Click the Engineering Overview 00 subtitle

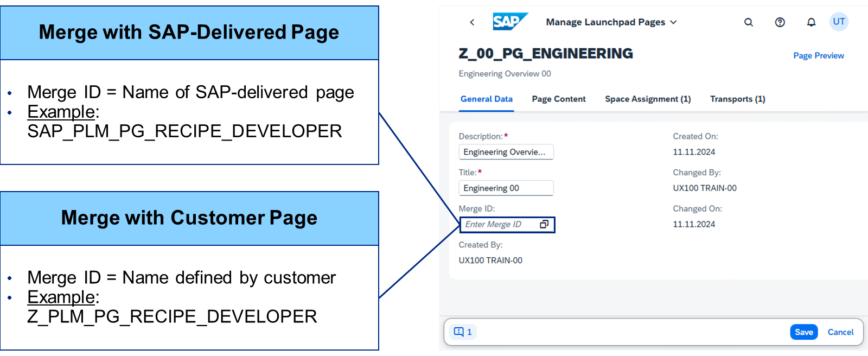click(x=505, y=74)
